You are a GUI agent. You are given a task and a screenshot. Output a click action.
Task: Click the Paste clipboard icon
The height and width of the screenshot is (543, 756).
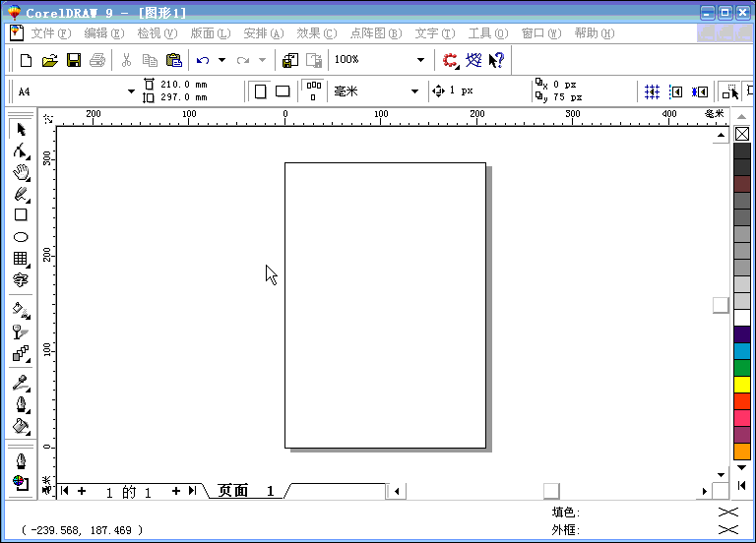pyautogui.click(x=173, y=60)
